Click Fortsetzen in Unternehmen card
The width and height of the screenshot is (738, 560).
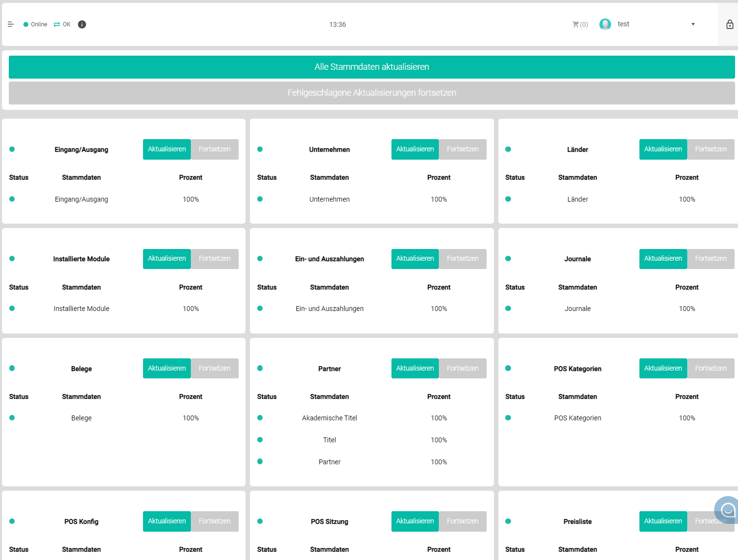pyautogui.click(x=462, y=149)
